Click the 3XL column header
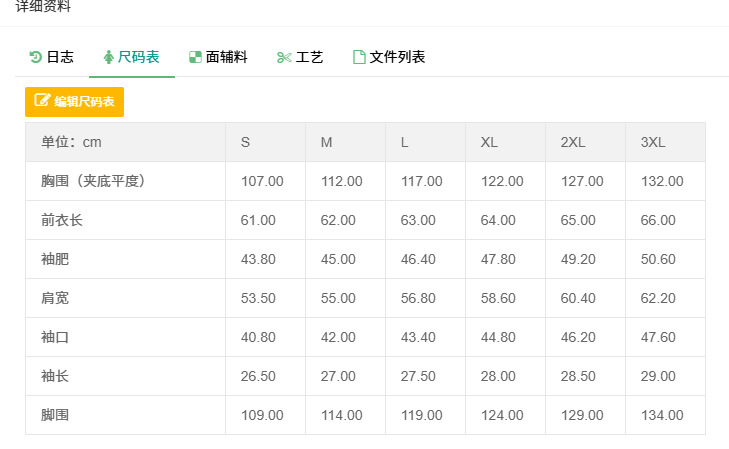 (x=653, y=142)
